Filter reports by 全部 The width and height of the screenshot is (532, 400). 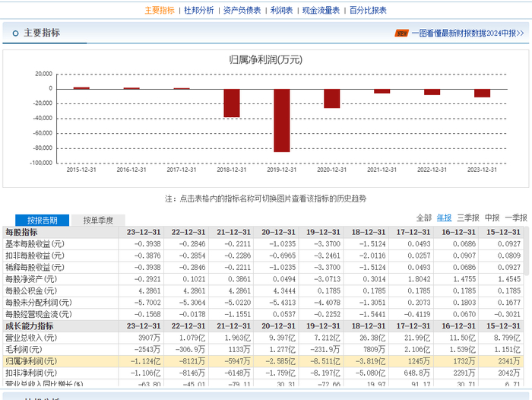point(423,218)
